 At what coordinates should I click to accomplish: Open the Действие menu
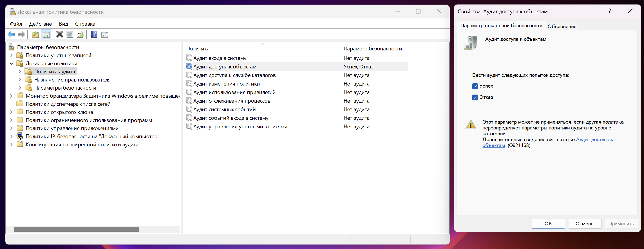coord(40,24)
